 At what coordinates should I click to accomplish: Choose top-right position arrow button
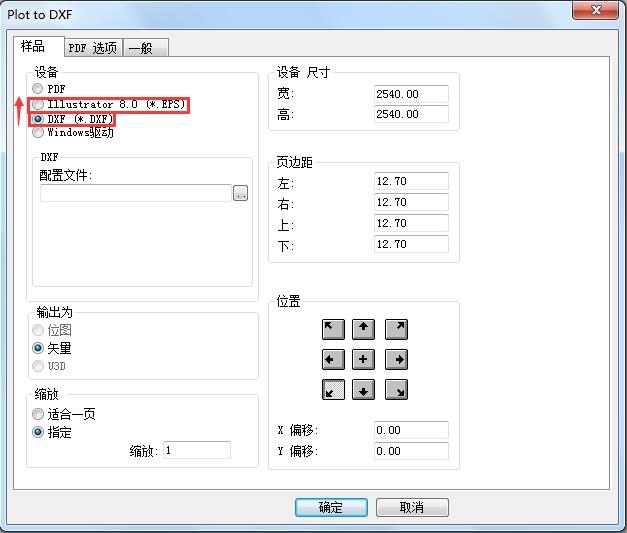[x=396, y=329]
